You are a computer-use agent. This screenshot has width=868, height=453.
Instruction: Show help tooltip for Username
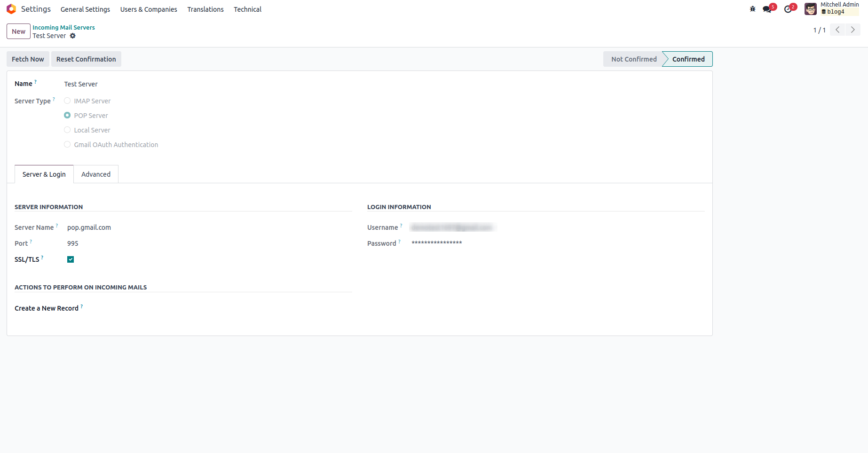[x=401, y=226]
